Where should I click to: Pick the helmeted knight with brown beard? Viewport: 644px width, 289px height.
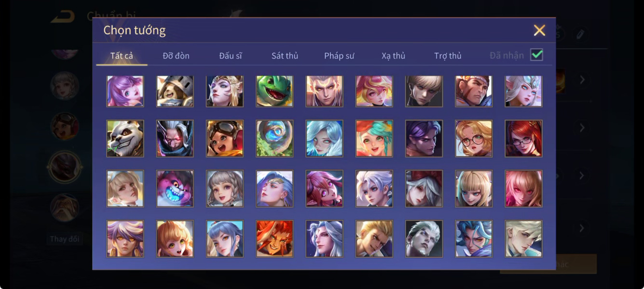(175, 91)
